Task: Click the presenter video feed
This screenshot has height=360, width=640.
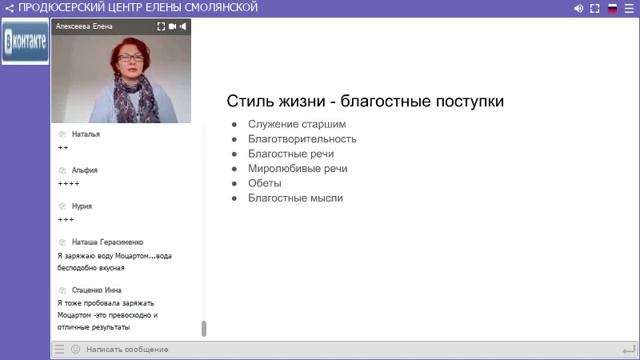Action: (x=121, y=78)
